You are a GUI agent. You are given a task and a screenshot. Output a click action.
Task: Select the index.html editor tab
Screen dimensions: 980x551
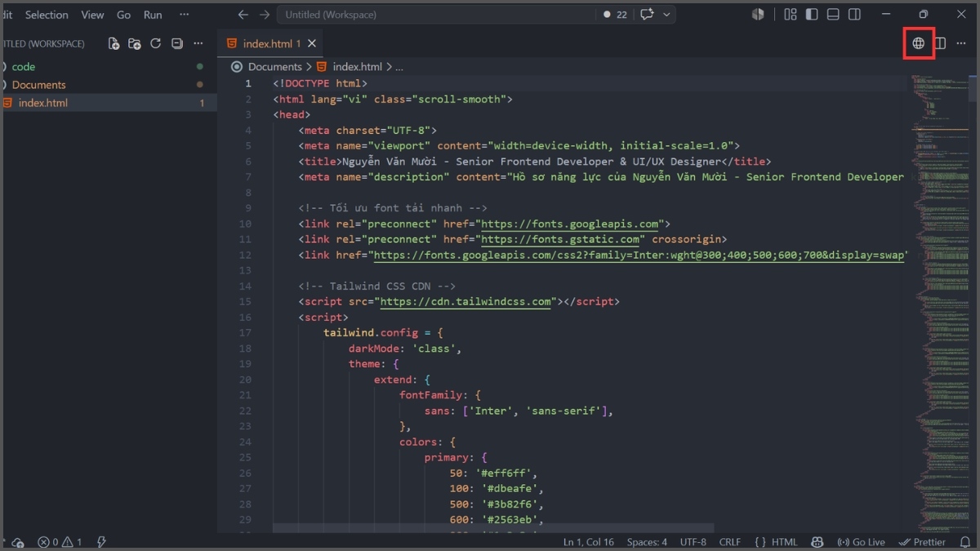270,43
